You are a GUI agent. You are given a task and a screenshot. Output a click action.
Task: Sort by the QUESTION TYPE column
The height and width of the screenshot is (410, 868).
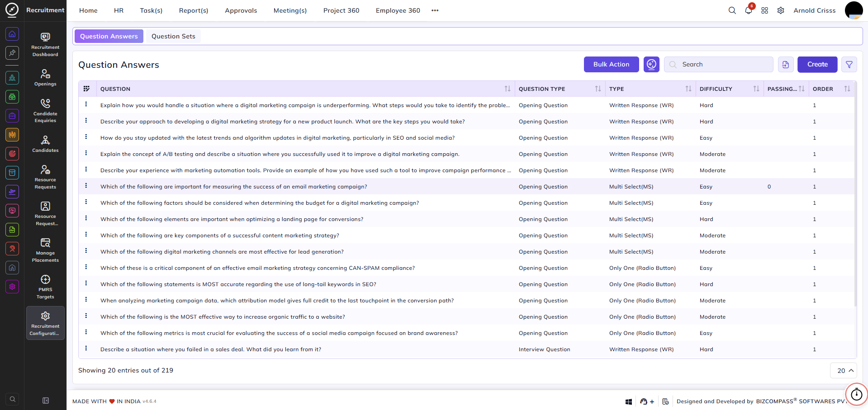point(598,89)
